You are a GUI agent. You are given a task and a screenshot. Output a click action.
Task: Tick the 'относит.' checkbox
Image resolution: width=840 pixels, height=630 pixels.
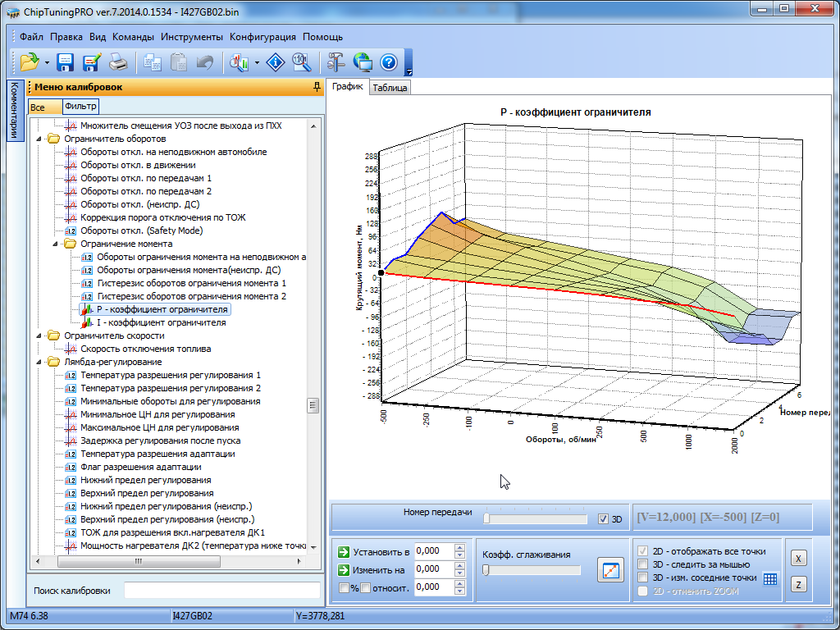pos(366,587)
